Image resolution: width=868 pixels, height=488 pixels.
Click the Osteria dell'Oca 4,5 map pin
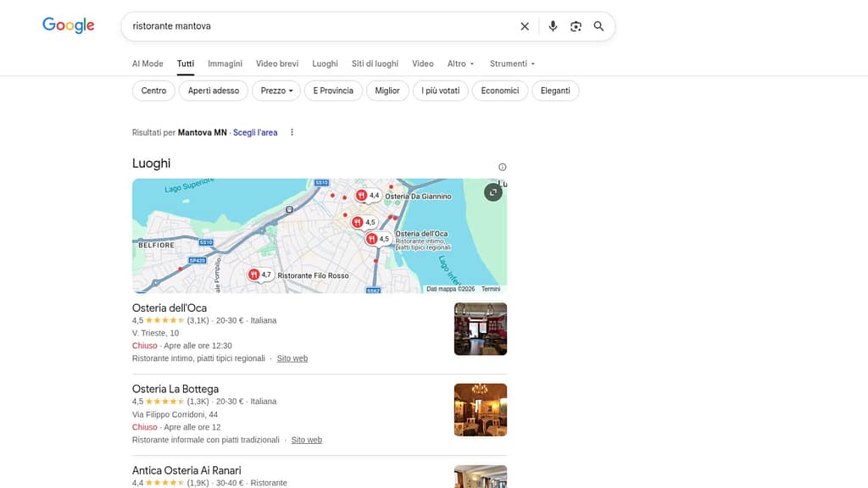[x=378, y=239]
